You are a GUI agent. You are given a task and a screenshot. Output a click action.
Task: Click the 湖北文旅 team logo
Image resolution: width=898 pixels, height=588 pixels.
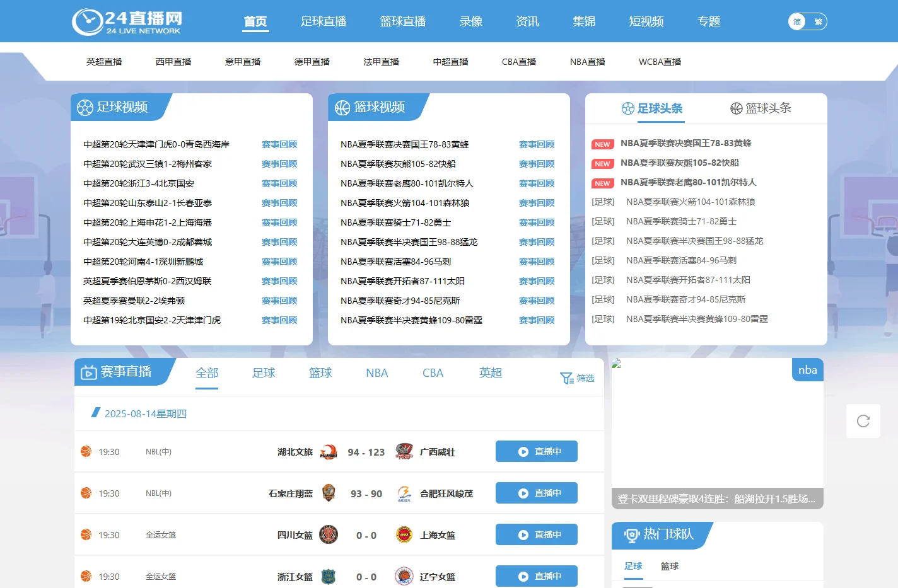pos(329,452)
